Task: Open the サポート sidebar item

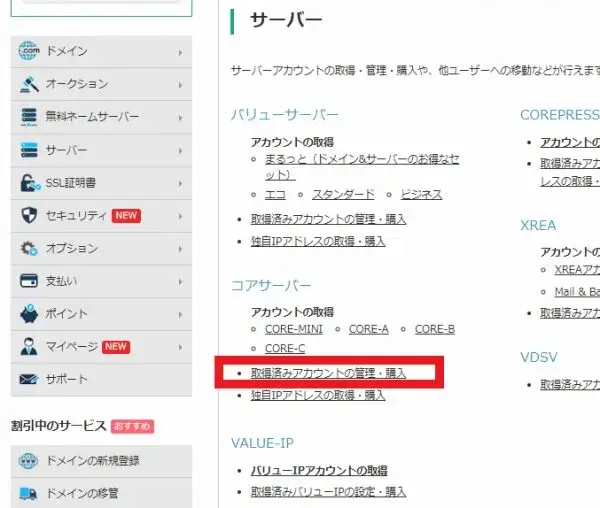Action: (x=101, y=379)
